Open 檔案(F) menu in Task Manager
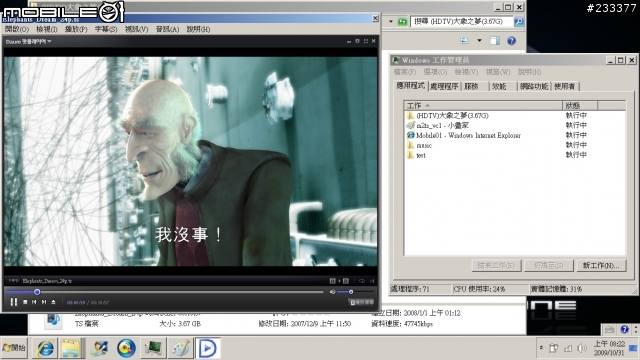 point(404,72)
